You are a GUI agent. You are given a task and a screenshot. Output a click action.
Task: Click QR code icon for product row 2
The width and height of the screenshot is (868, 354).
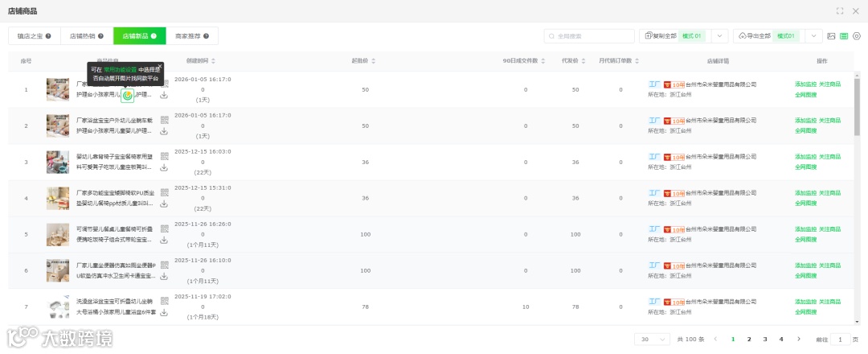coord(164,120)
